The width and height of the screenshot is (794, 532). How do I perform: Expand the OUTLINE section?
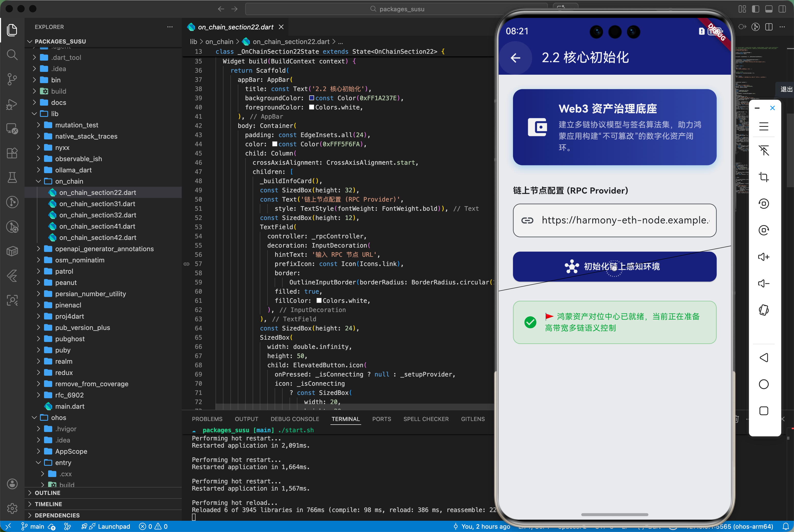tap(48, 493)
